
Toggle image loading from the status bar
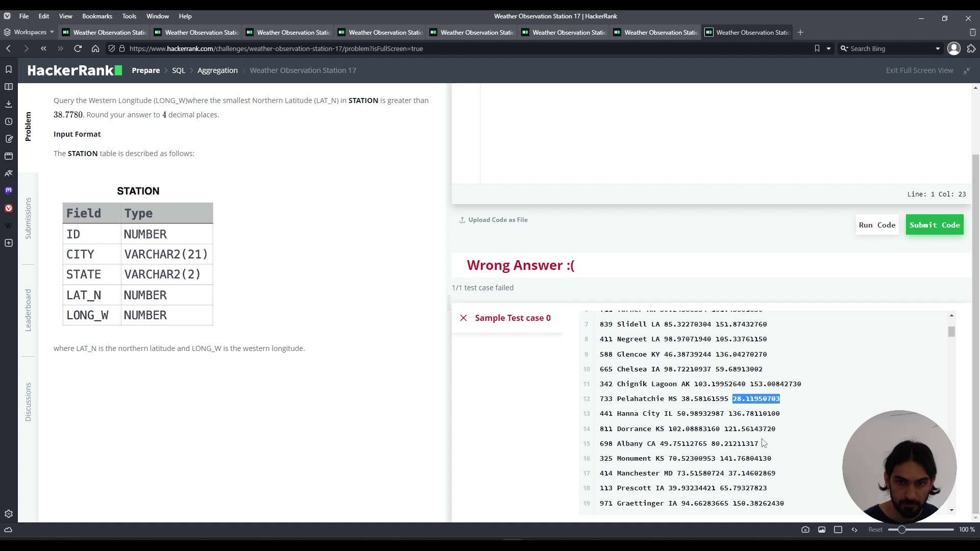click(x=822, y=530)
